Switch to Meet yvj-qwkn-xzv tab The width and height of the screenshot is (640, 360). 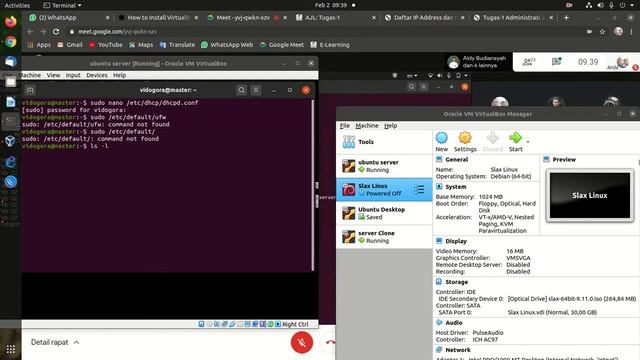247,18
